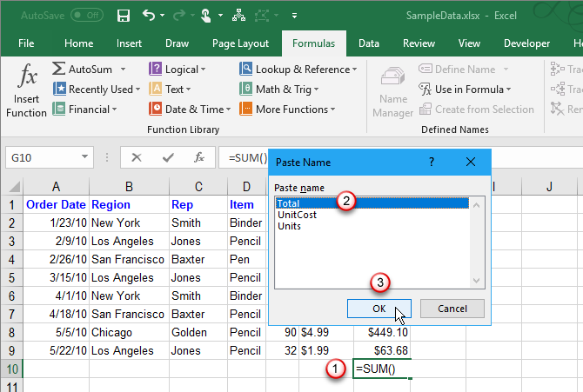Open the Data ribbon tab
The height and width of the screenshot is (392, 583).
(368, 43)
